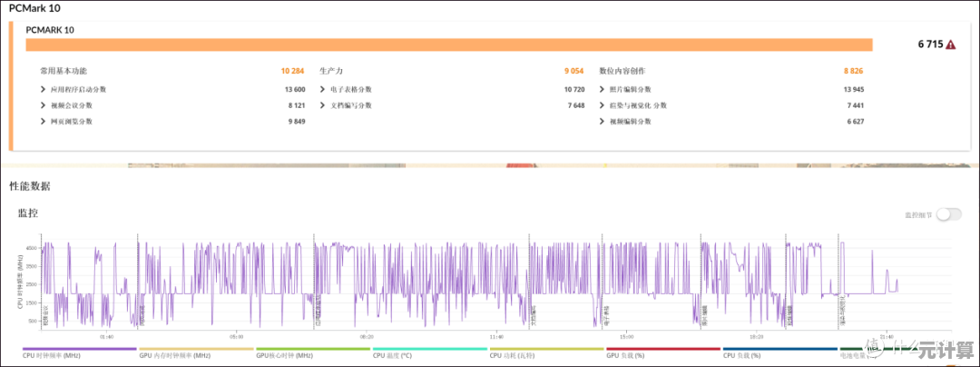This screenshot has height=367, width=980.
Task: Select CPU 功耗 (瓦特) legend item
Action: click(x=544, y=355)
